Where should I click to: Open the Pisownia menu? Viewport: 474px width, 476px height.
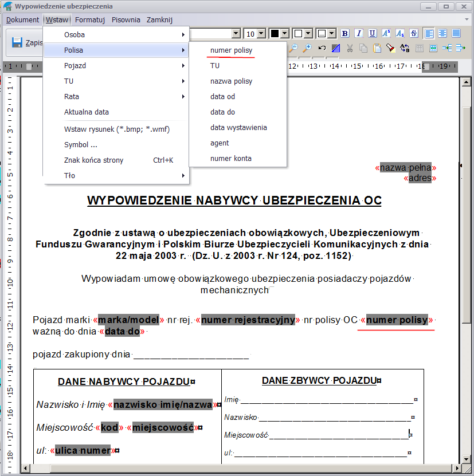[x=126, y=19]
